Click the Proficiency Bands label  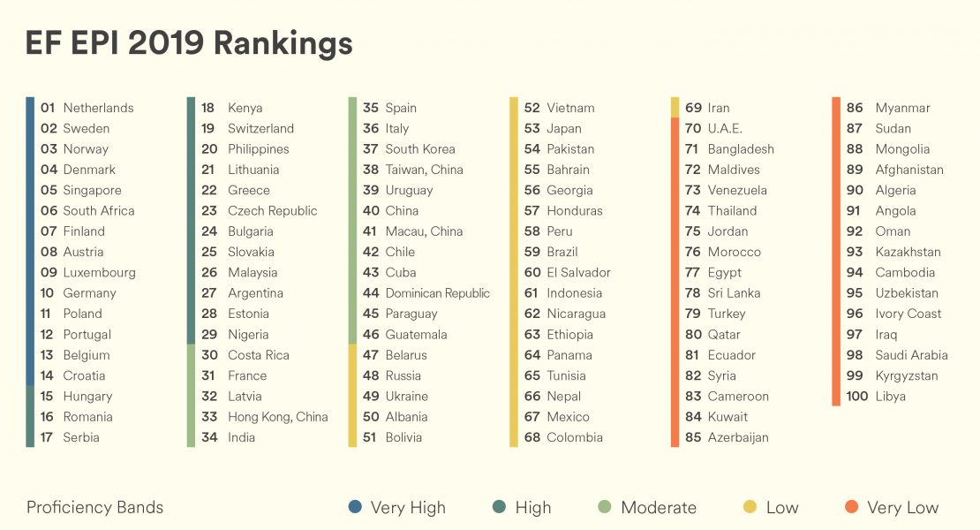click(94, 507)
